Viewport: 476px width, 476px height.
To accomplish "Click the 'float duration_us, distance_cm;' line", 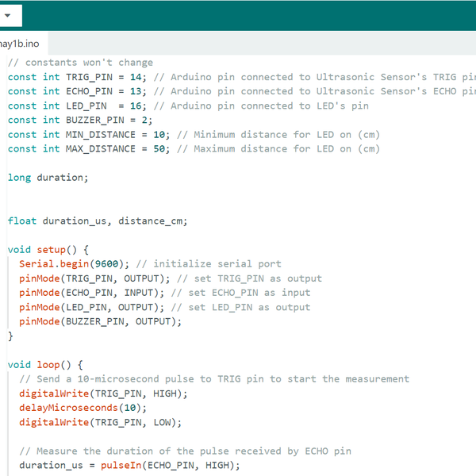I will point(98,221).
